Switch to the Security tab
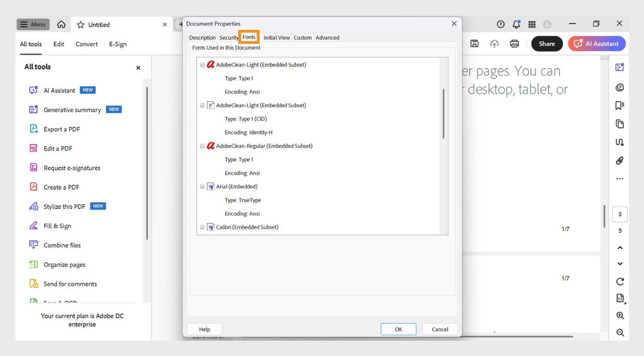The width and height of the screenshot is (644, 356). pos(229,37)
